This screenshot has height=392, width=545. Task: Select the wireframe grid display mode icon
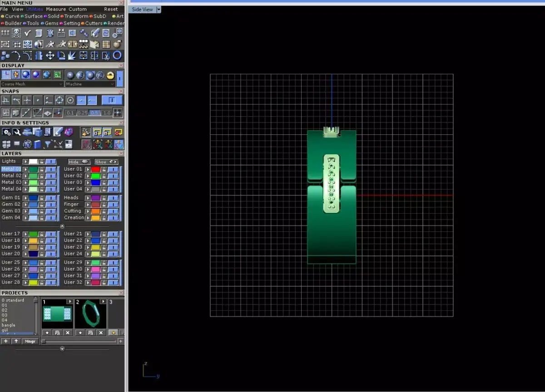pos(6,74)
